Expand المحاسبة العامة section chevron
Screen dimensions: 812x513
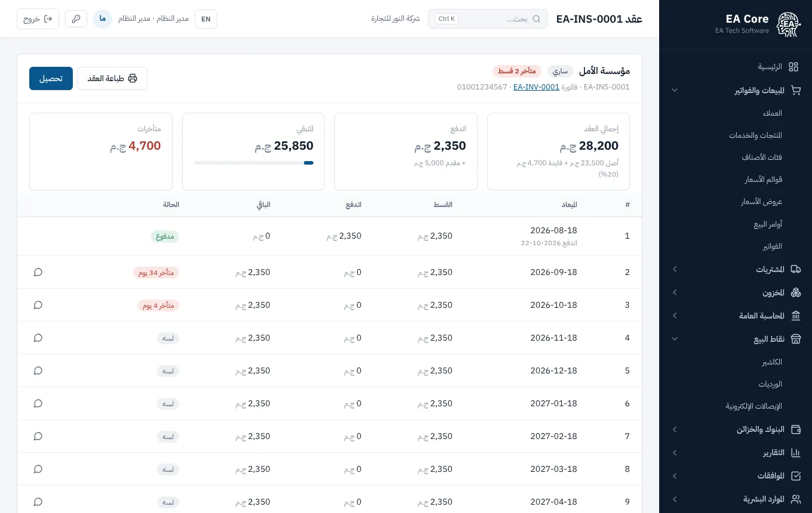[x=675, y=316]
